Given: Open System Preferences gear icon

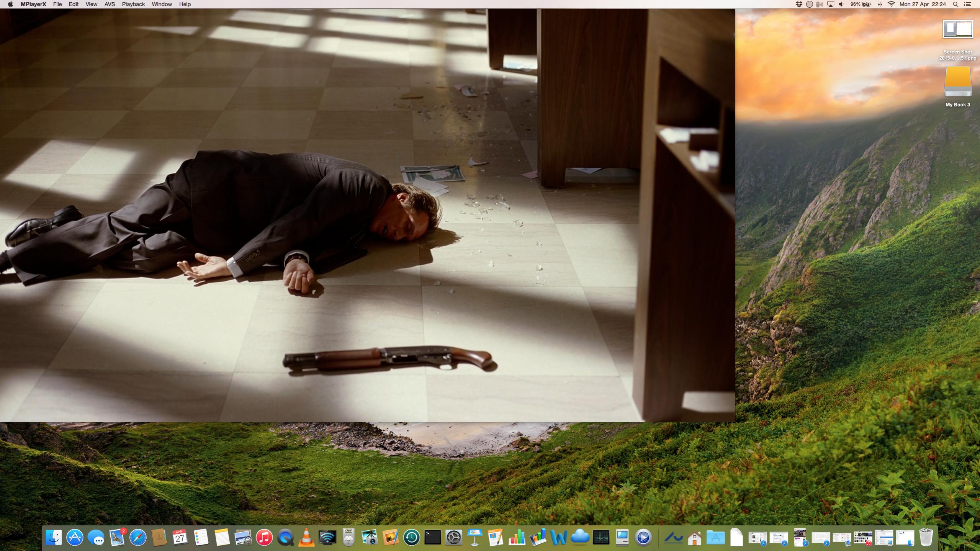Looking at the screenshot, I should coord(454,538).
